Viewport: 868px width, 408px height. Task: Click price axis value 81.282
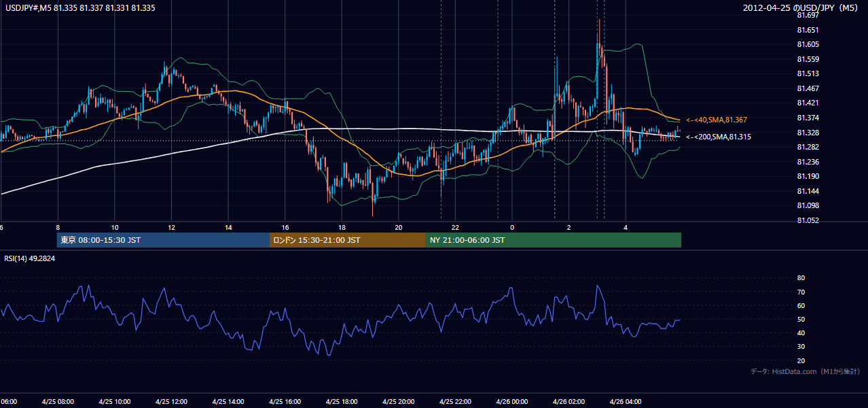(807, 147)
